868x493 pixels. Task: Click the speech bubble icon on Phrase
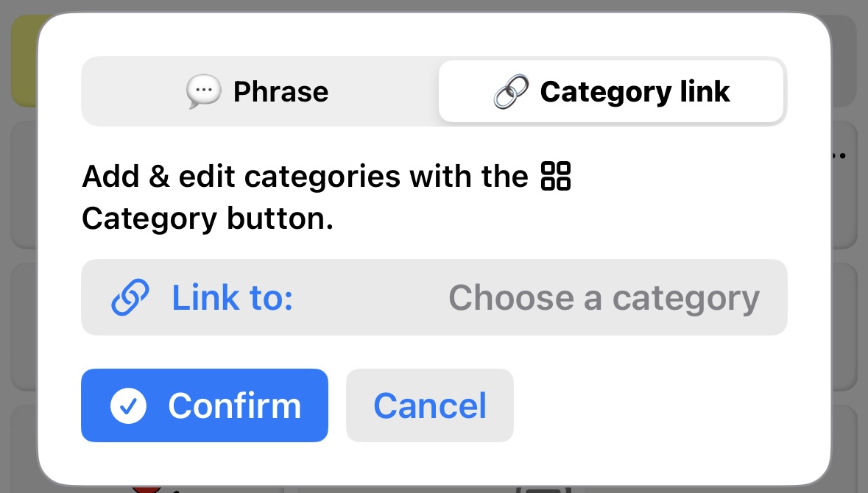click(x=203, y=92)
